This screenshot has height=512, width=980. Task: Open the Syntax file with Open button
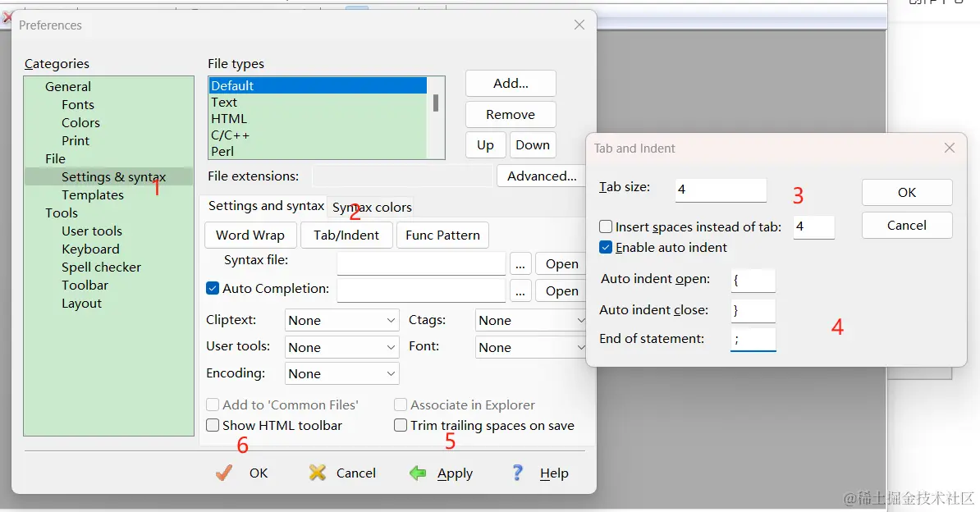tap(561, 264)
